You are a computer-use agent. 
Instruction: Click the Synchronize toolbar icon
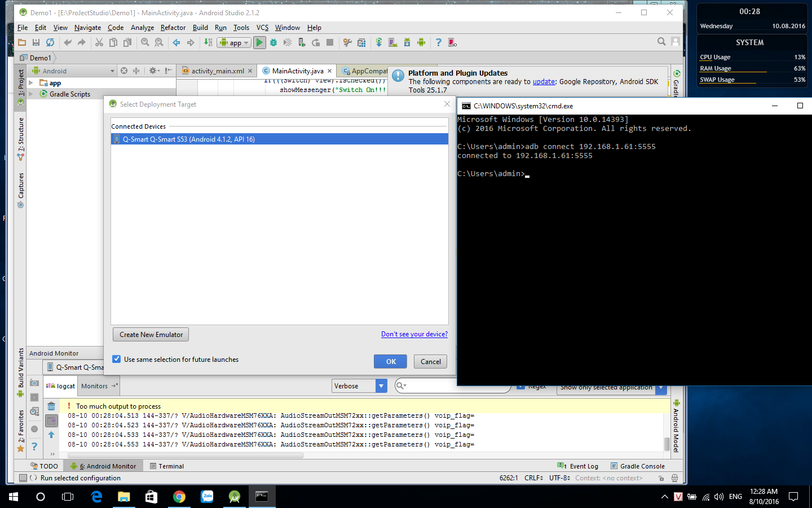50,42
